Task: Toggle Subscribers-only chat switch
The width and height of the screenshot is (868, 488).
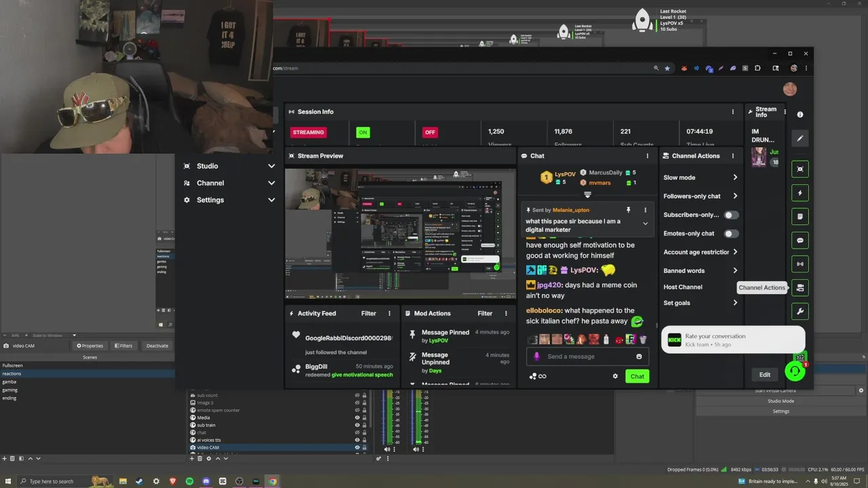Action: [x=731, y=215]
